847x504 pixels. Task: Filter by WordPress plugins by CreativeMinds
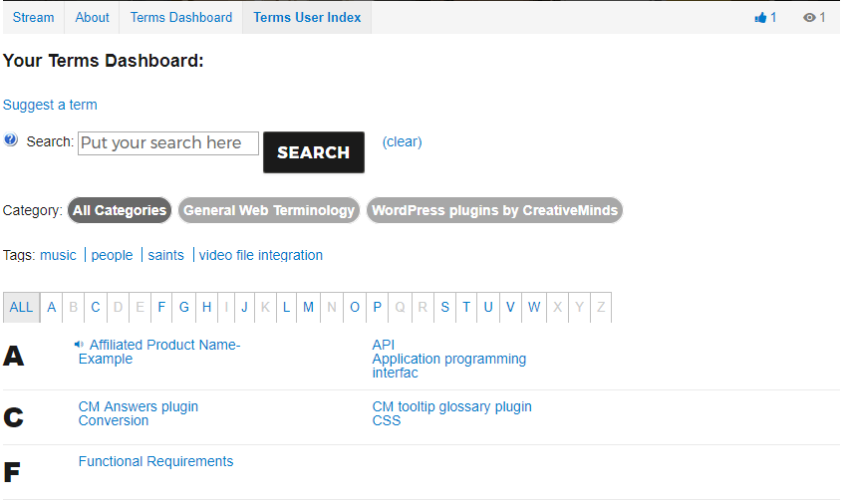pos(494,210)
